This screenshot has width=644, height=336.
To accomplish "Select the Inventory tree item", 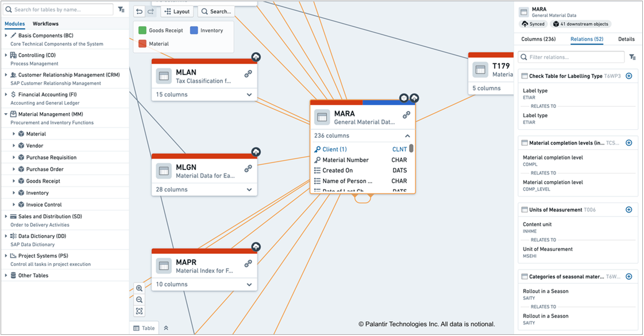I will pos(37,193).
